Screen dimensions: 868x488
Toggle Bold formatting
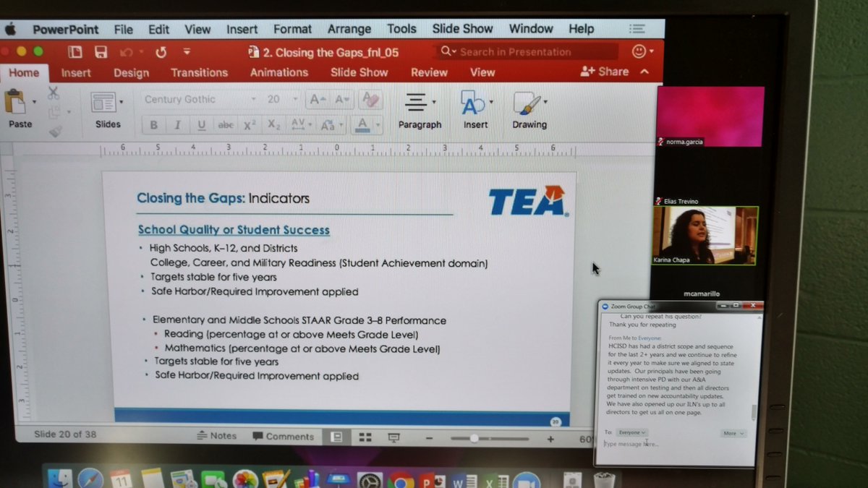[153, 125]
